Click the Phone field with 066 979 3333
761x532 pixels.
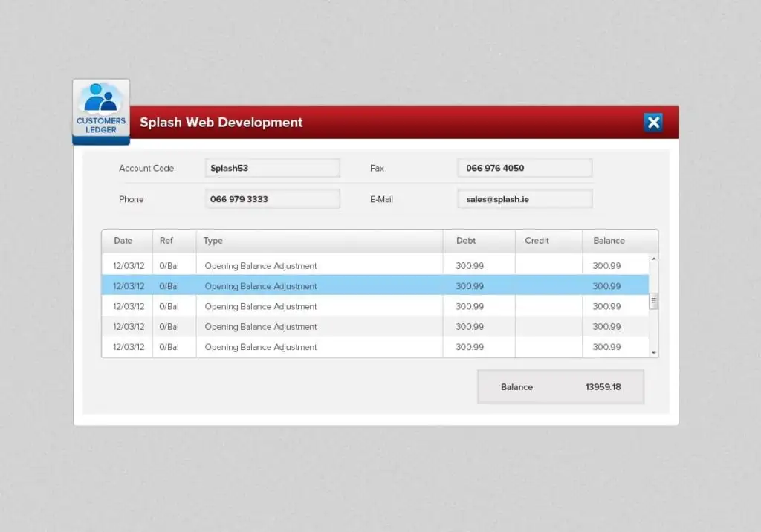coord(272,199)
